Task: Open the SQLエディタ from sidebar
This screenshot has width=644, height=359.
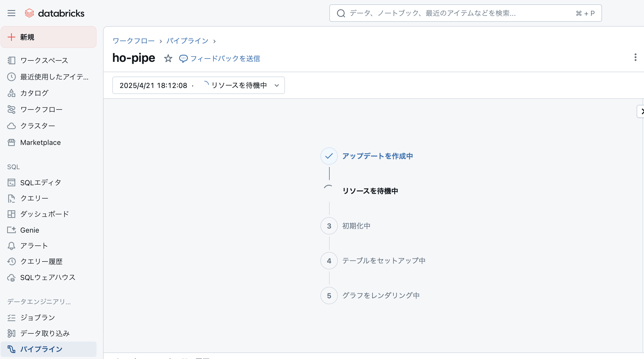Action: tap(11, 182)
